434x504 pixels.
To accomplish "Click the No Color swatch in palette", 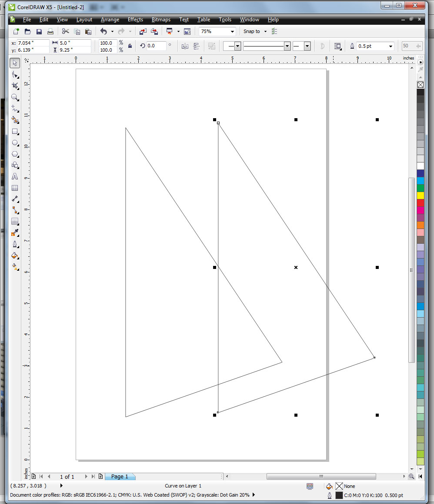I will click(421, 85).
